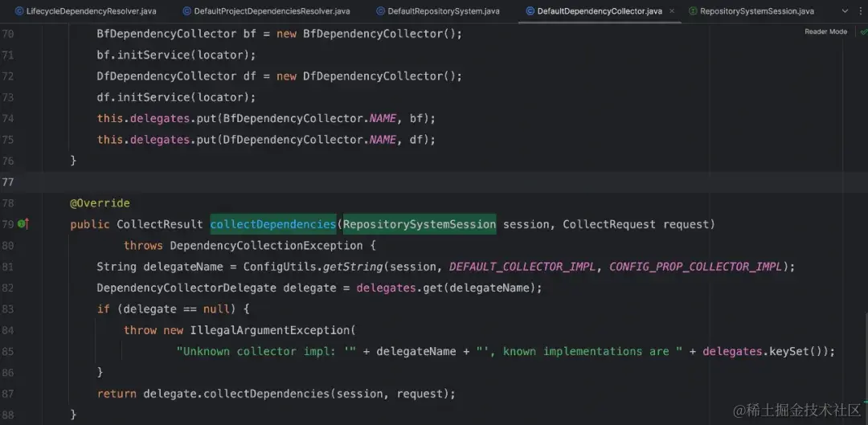
Task: Click the class icon on DefaultRepositorySystem.java tab
Action: 380,11
